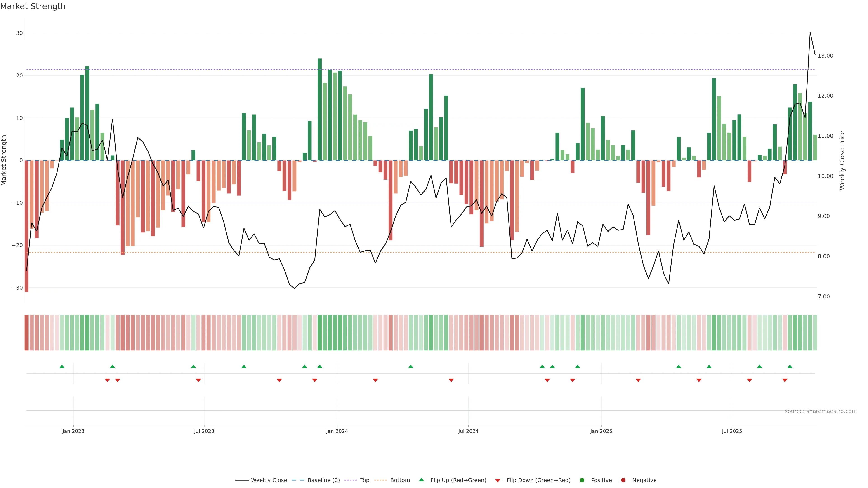Click the −30 tick on the left axis
This screenshot has width=868, height=488.
click(17, 288)
